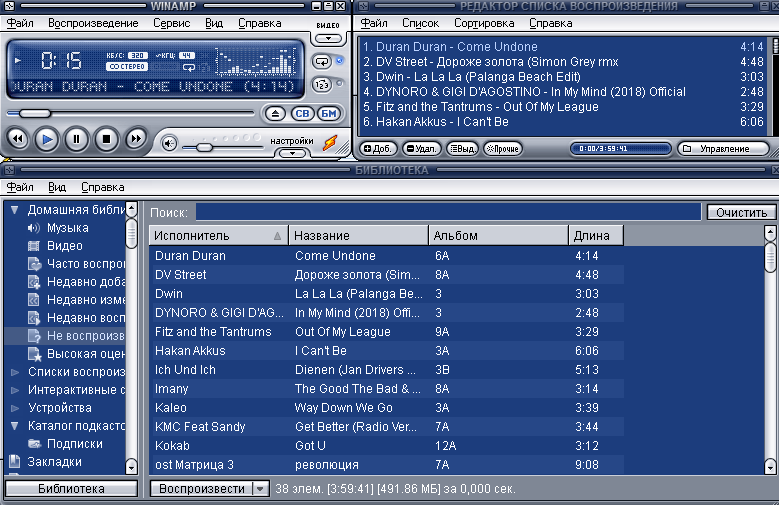Screen dimensions: 779x505
Task: Click the Очистить search button
Action: coord(741,213)
